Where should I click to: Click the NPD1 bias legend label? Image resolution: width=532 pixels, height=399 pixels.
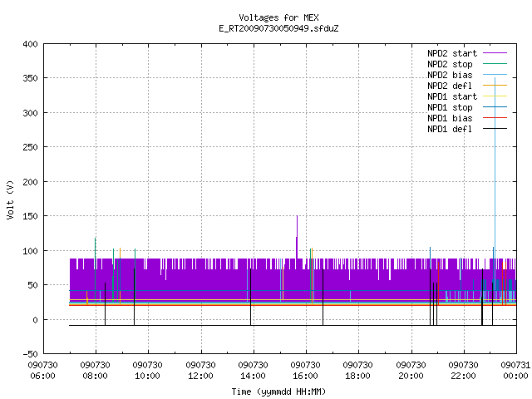pyautogui.click(x=450, y=118)
